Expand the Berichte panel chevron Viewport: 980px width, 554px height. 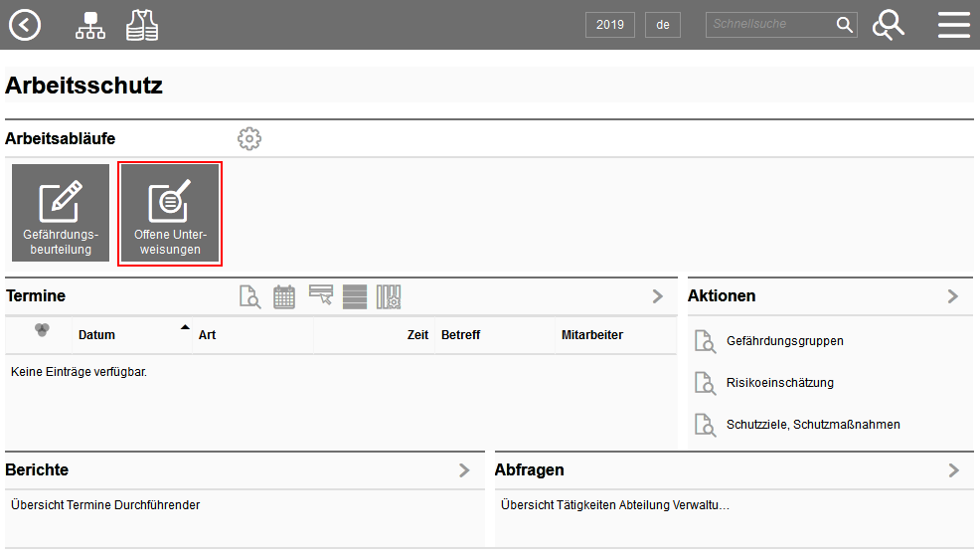click(x=464, y=470)
